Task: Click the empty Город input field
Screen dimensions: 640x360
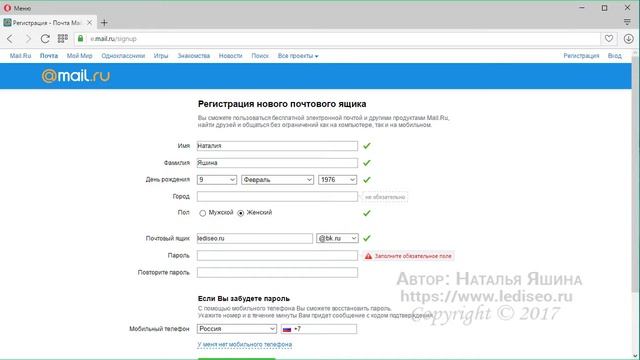Action: (x=277, y=196)
